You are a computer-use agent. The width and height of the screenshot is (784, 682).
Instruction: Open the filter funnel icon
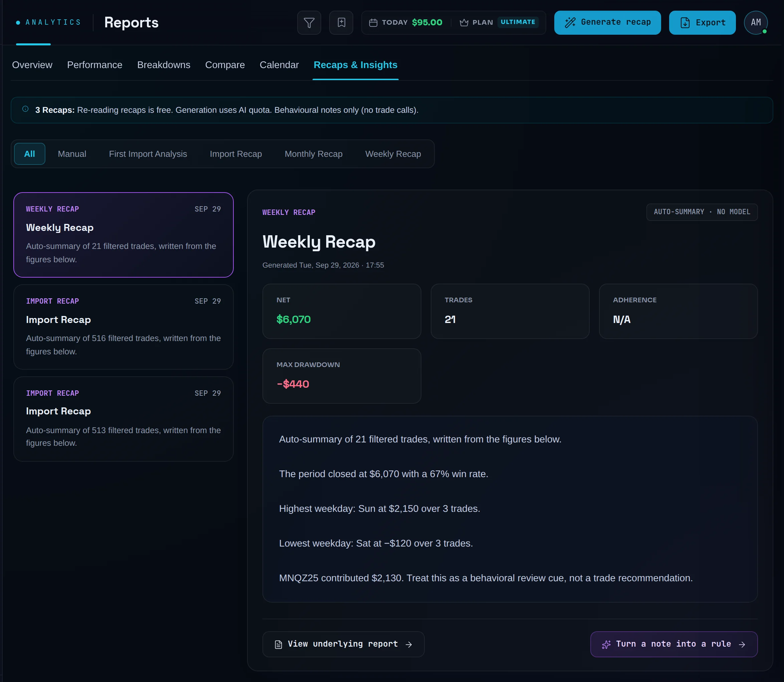coord(309,23)
